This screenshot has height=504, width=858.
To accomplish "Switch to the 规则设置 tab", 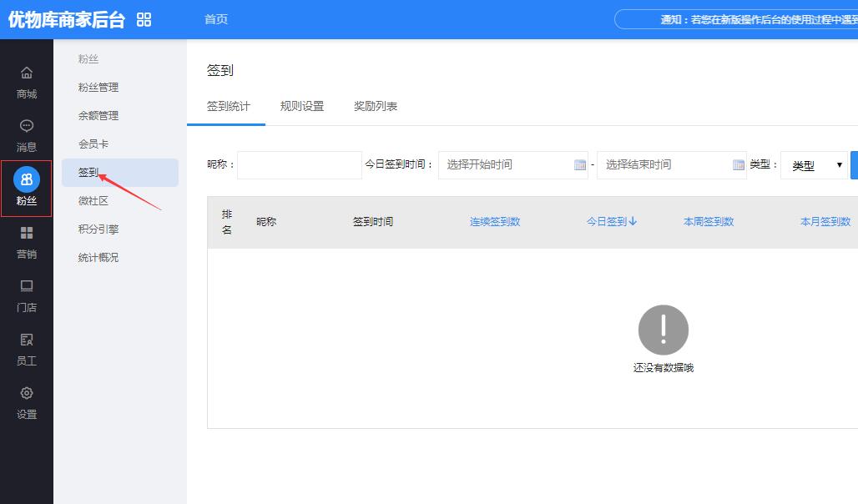I will [302, 107].
